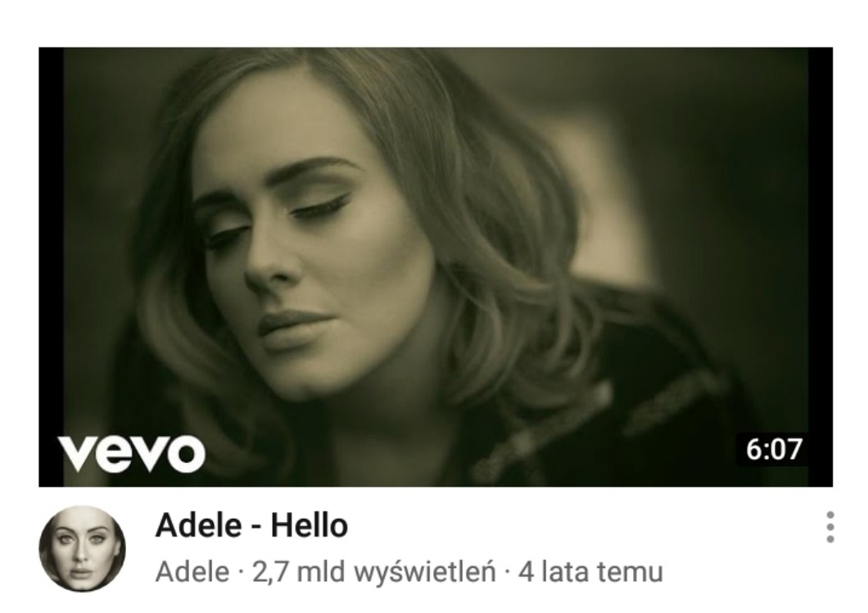Click the vevo logo on the thumbnail
The height and width of the screenshot is (613, 868).
131,453
